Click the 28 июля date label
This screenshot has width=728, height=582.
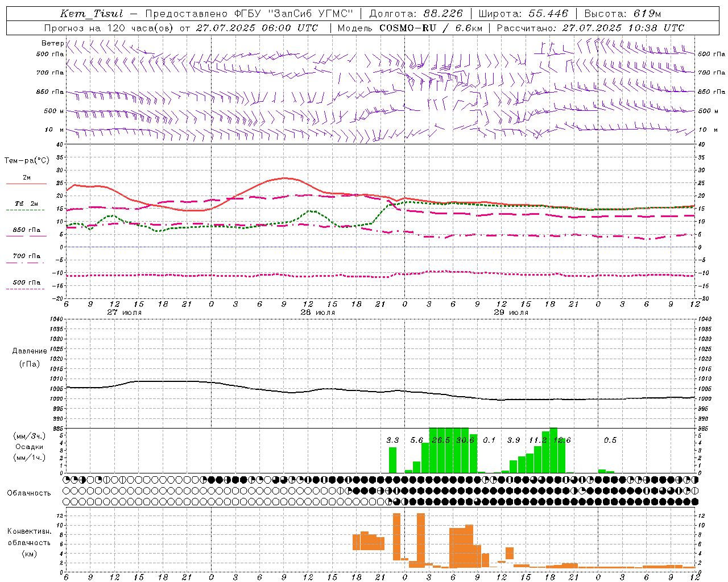point(317,313)
